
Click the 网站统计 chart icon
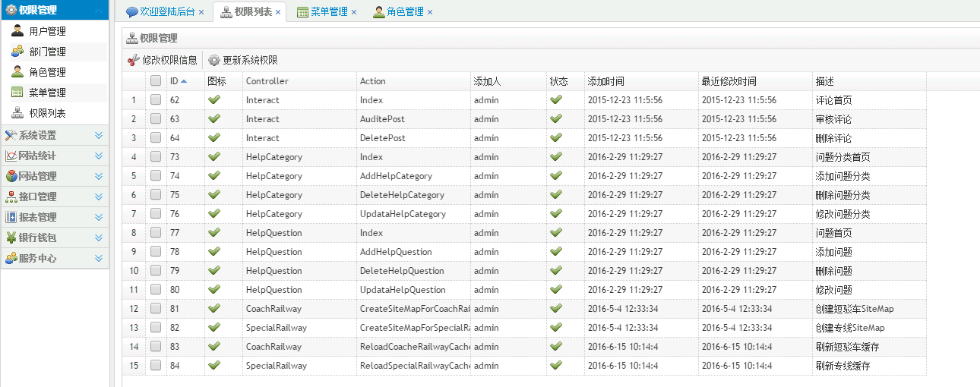[11, 156]
